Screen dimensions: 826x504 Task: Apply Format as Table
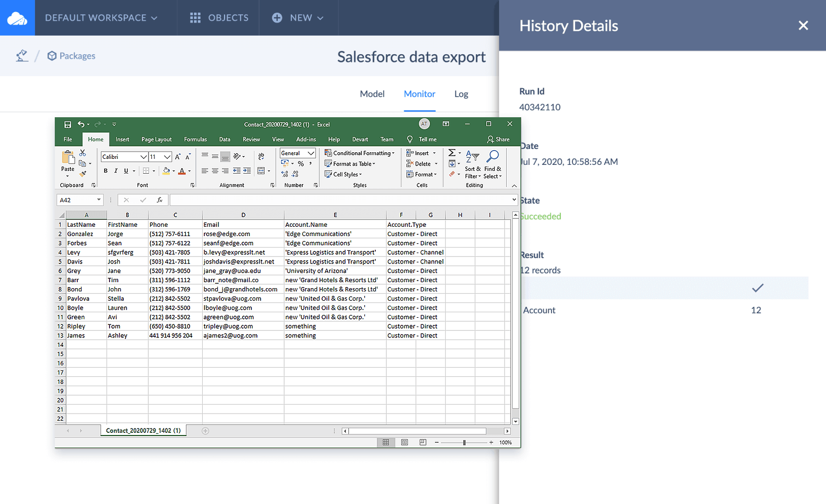(351, 163)
